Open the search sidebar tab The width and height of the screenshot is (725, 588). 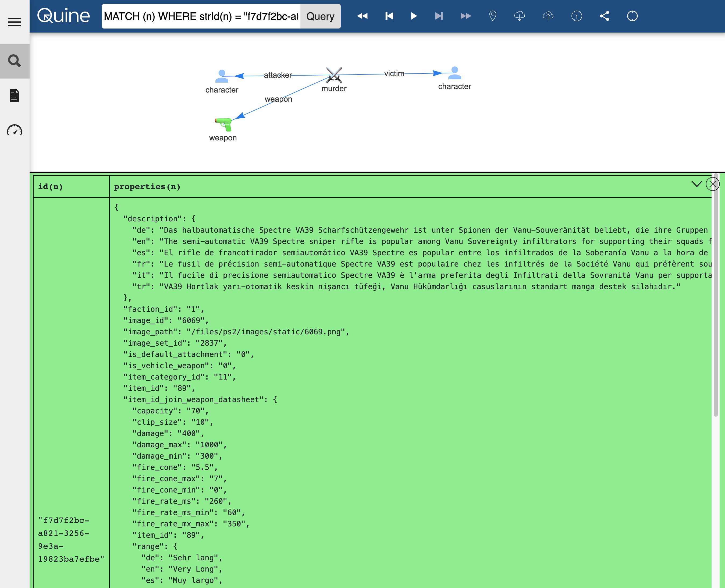coord(15,61)
